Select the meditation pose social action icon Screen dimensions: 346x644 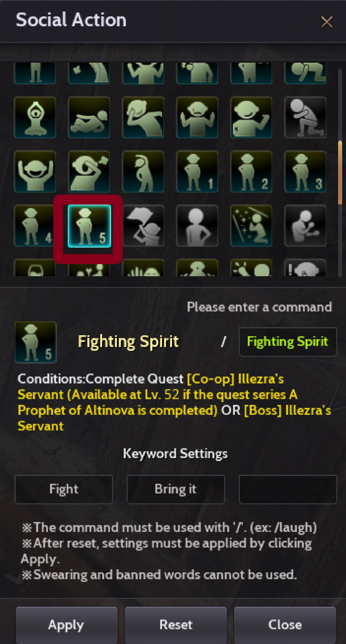click(x=35, y=118)
